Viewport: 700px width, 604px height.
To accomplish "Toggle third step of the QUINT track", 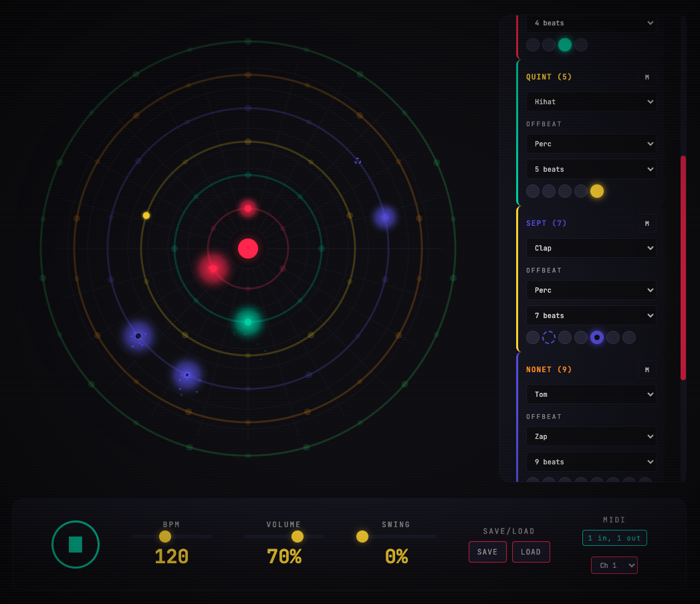I will point(565,191).
